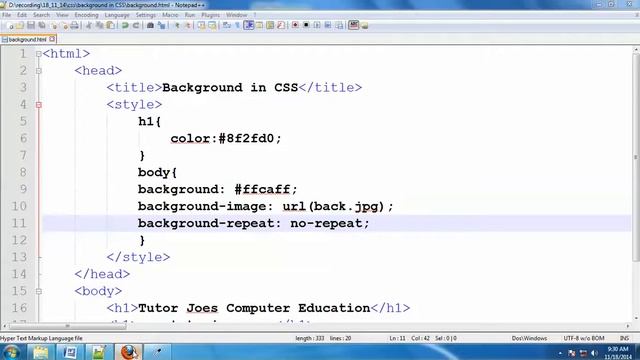640x360 pixels.
Task: Open the File menu
Action: (x=7, y=15)
